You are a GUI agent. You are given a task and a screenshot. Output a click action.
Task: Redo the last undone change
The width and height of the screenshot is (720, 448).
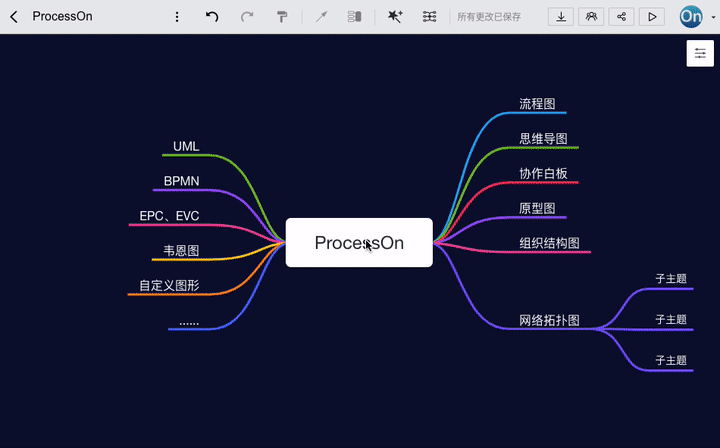[x=247, y=17]
